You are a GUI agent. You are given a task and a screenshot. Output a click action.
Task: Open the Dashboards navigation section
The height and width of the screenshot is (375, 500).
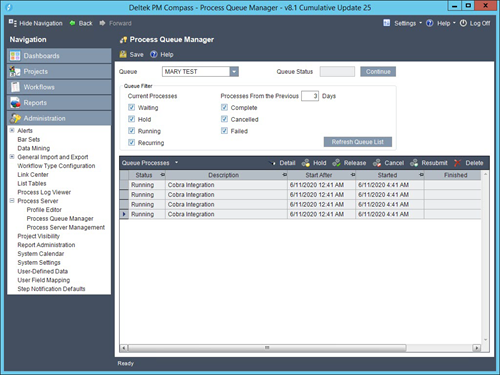click(x=59, y=56)
